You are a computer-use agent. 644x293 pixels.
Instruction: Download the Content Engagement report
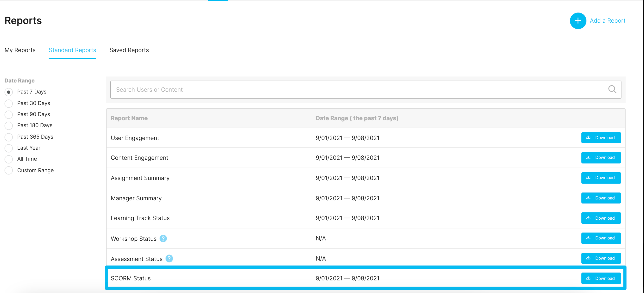[601, 158]
